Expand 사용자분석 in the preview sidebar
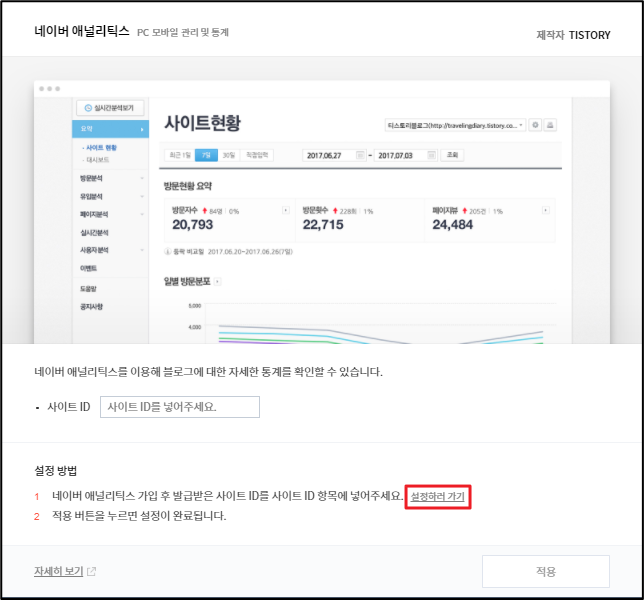 110,250
